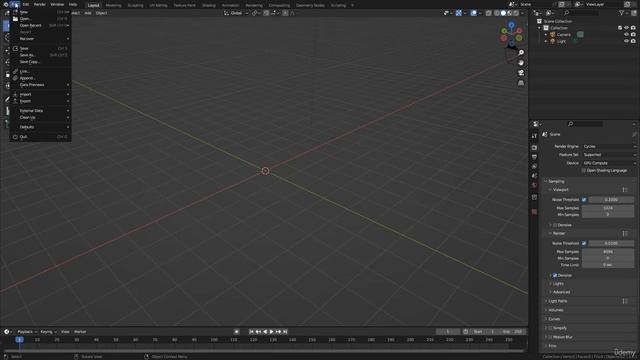
Task: Toggle viewport overlays icon
Action: (473, 13)
